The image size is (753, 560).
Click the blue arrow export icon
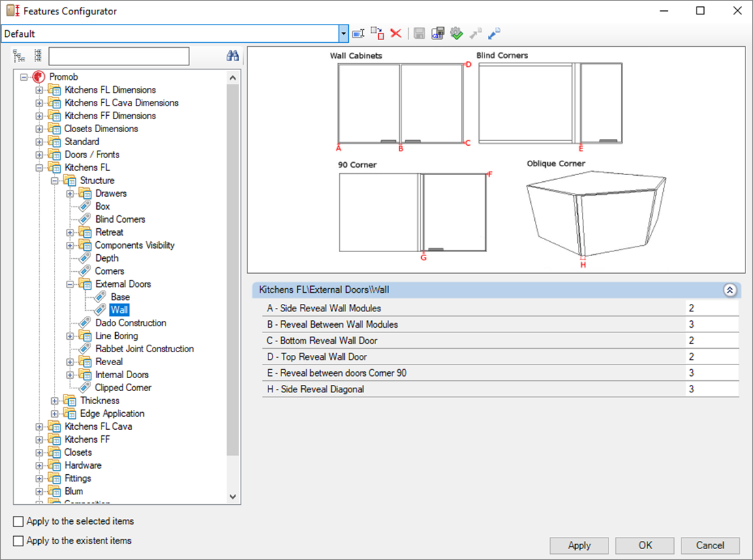pos(494,33)
